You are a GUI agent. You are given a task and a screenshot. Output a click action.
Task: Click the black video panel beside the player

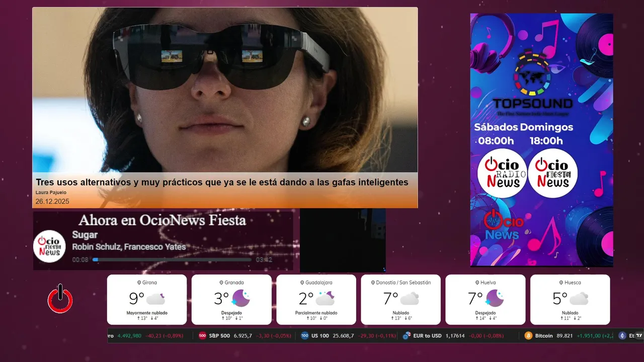pos(343,240)
